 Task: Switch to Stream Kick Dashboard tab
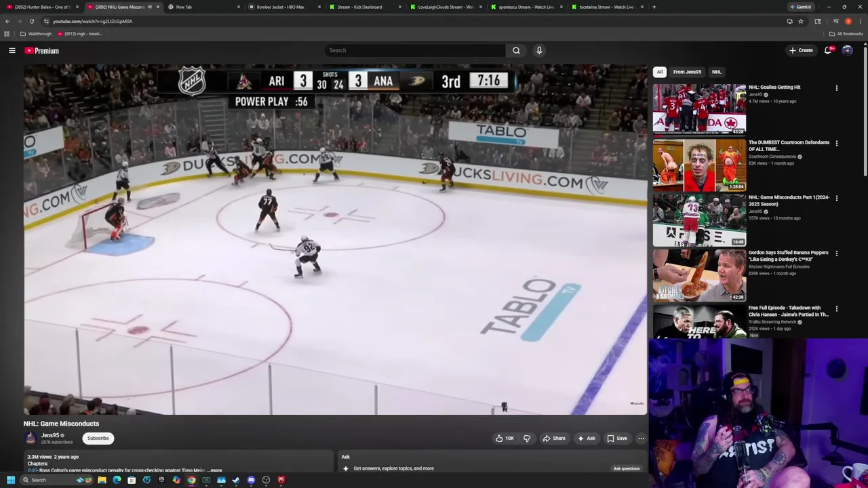coord(364,7)
